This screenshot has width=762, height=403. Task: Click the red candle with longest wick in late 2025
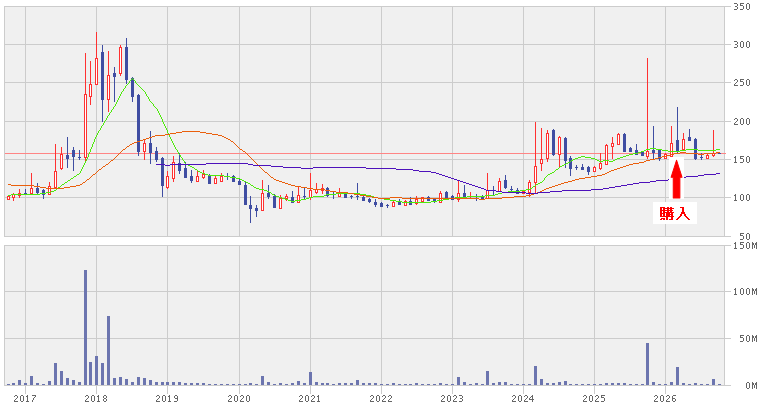coord(647,108)
